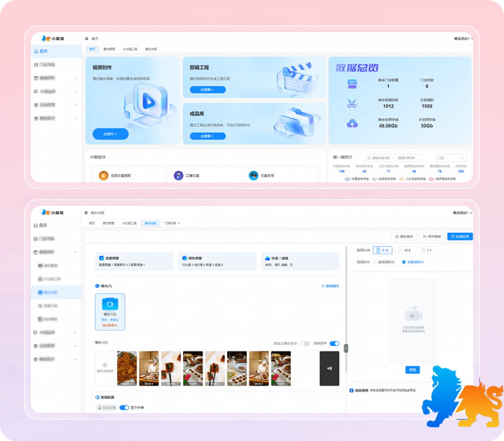Viewport: 504px width, 441px height.
Task: Toggle the 消除原声 switch
Action: click(334, 343)
